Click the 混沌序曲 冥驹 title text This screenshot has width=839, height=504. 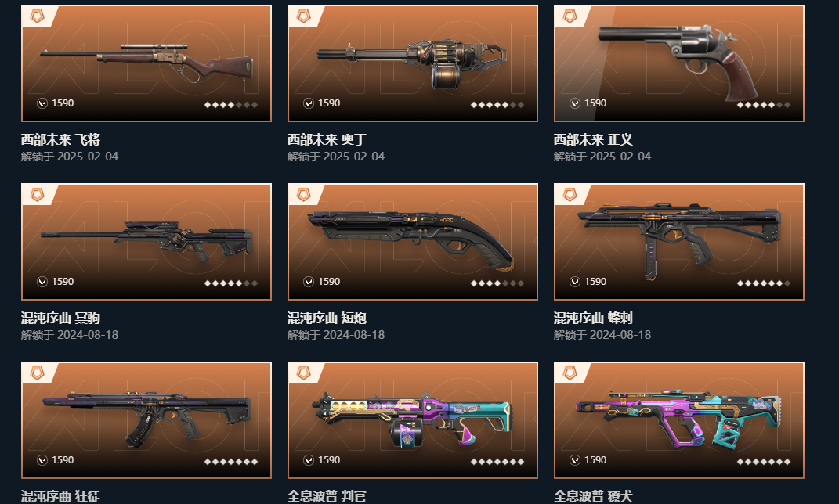60,318
